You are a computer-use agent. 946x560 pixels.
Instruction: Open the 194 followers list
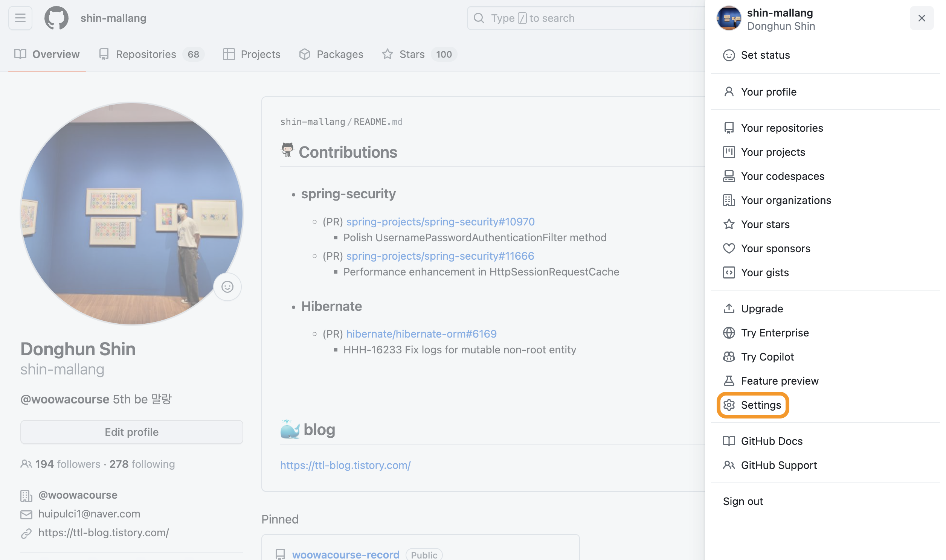pos(68,464)
